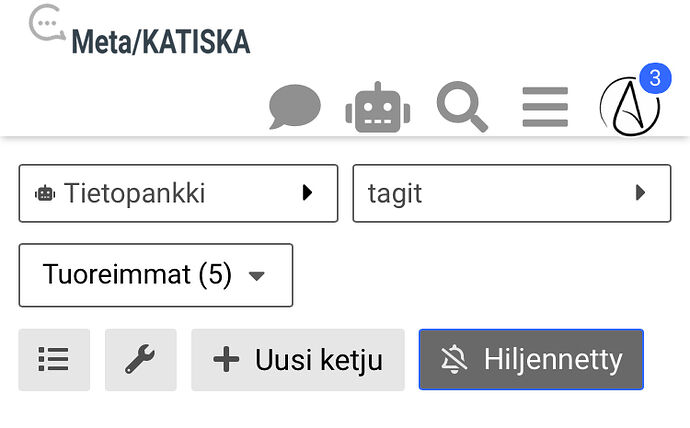Click the Uusi ketju button

(298, 360)
